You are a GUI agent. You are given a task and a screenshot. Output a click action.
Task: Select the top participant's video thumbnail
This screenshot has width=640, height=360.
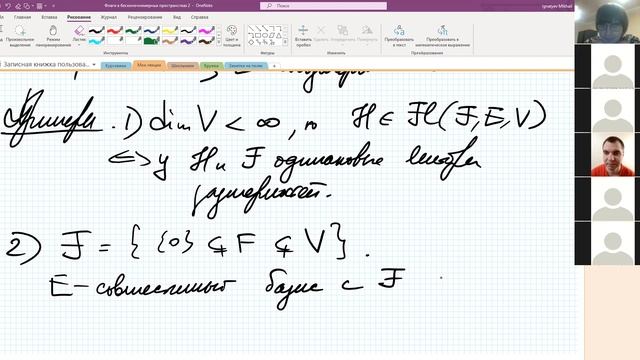click(x=607, y=22)
